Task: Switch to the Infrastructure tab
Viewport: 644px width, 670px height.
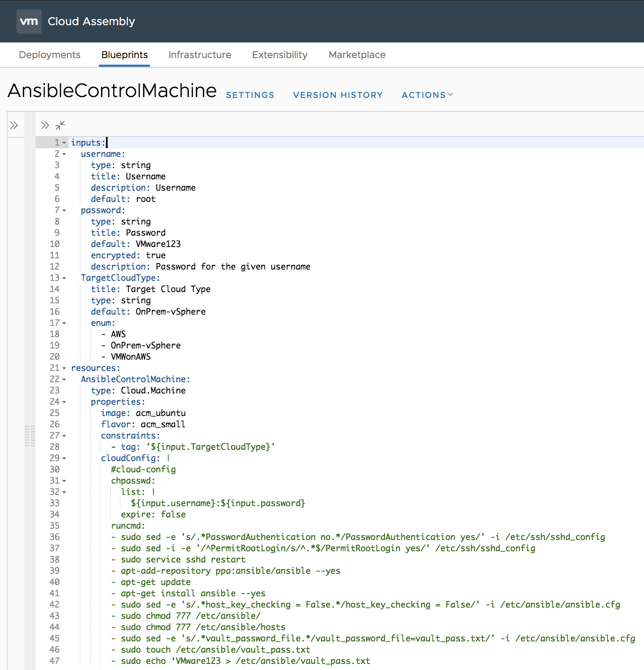Action: pyautogui.click(x=200, y=55)
